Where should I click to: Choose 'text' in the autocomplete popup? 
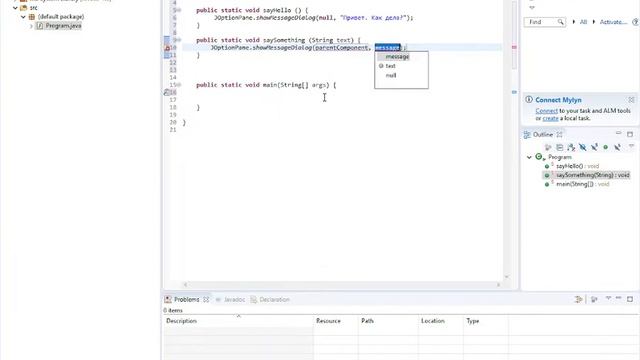click(391, 66)
